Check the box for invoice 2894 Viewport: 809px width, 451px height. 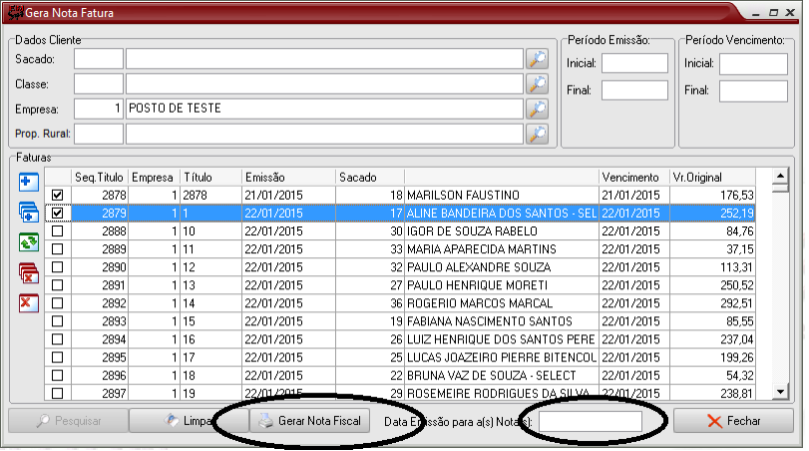point(57,340)
